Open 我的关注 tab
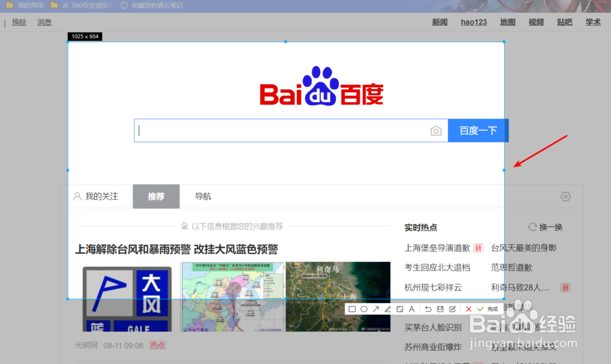This screenshot has height=364, width=611. tap(96, 196)
